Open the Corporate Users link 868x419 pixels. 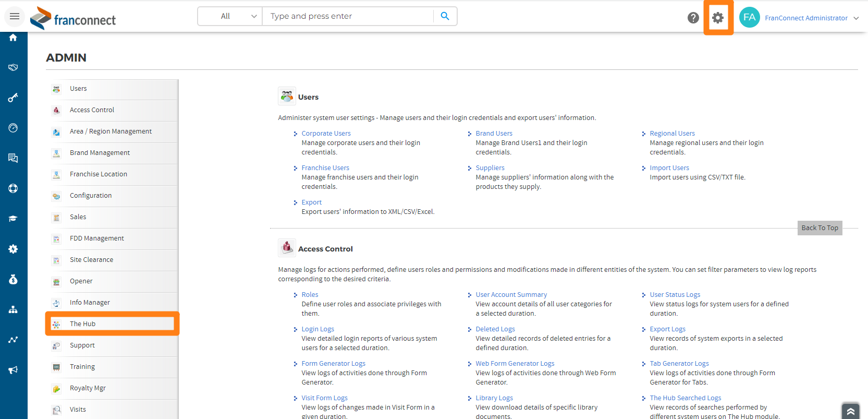pos(326,134)
